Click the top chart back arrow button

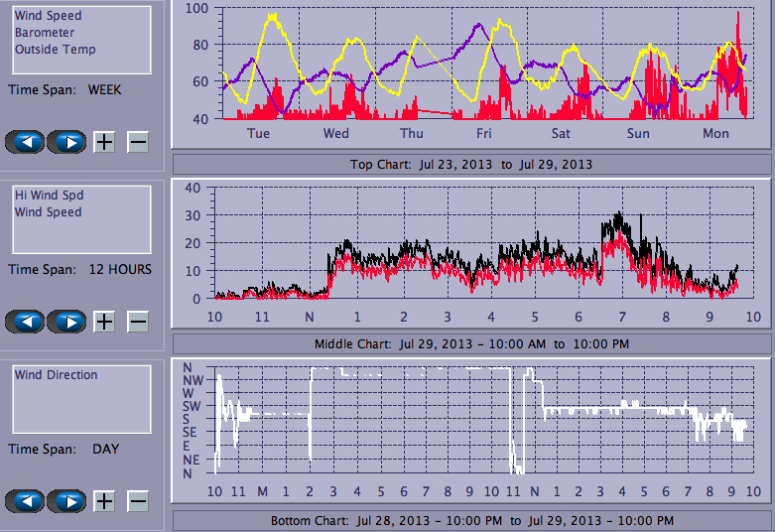(x=26, y=142)
